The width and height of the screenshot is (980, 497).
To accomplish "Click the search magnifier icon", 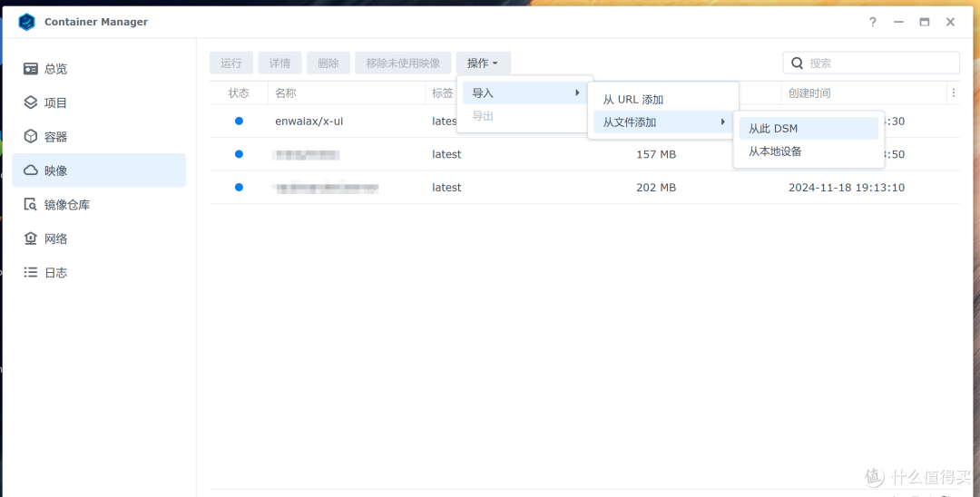I will 797,63.
